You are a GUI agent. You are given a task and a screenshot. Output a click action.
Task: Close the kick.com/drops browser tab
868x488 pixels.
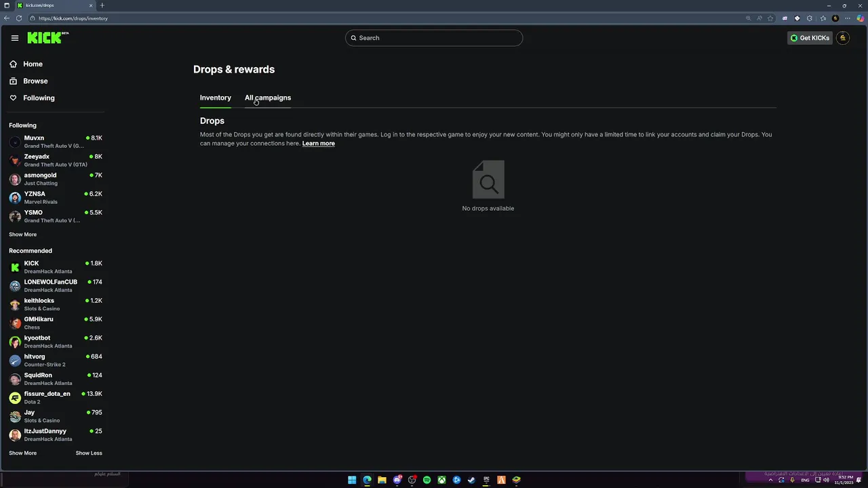91,5
